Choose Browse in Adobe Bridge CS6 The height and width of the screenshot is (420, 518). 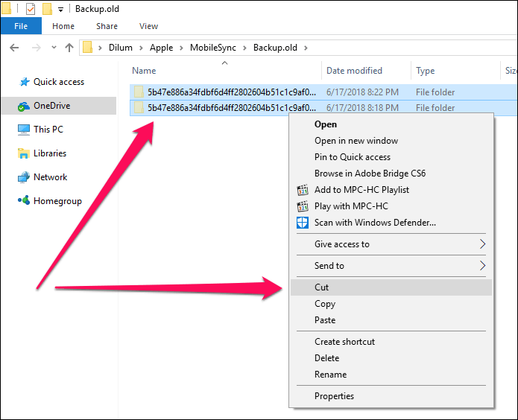coord(391,174)
